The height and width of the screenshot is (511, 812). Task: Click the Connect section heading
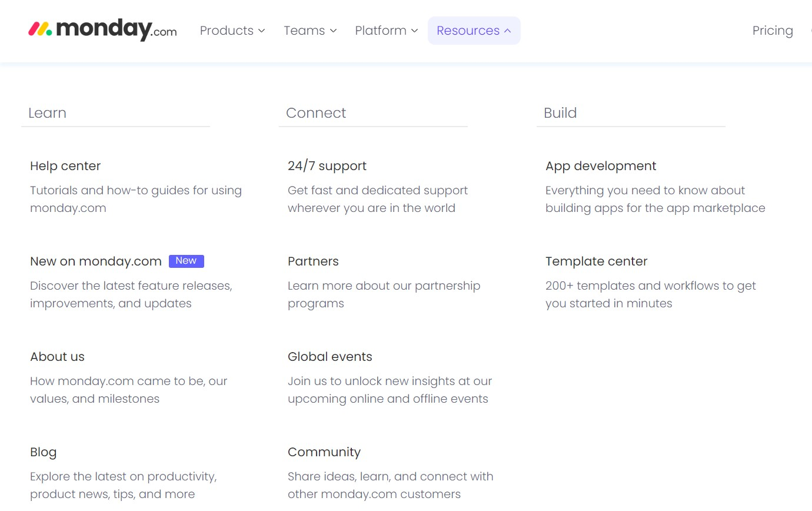[316, 113]
